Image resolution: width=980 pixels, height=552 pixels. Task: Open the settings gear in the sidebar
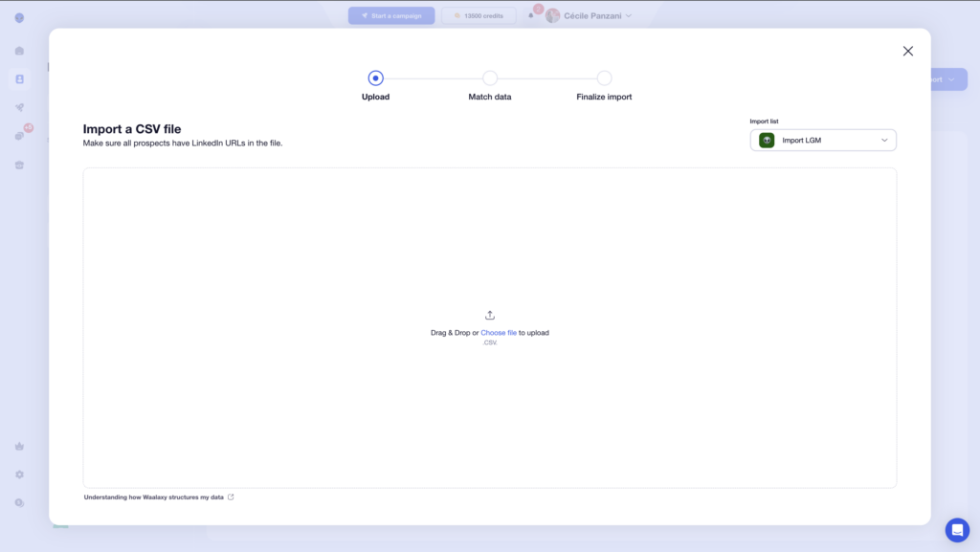point(19,473)
